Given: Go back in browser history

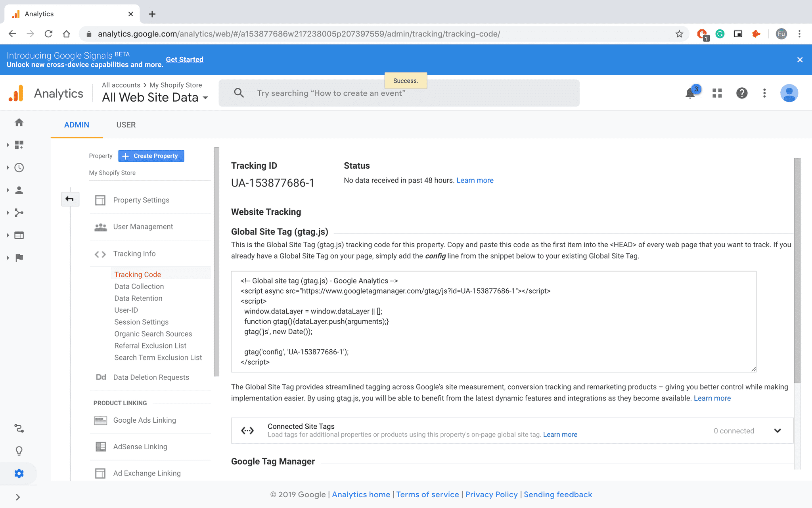Looking at the screenshot, I should [x=12, y=34].
